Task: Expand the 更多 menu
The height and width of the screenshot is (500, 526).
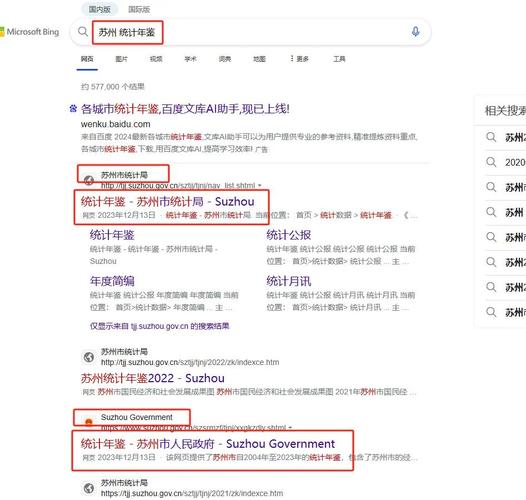Action: pos(299,59)
